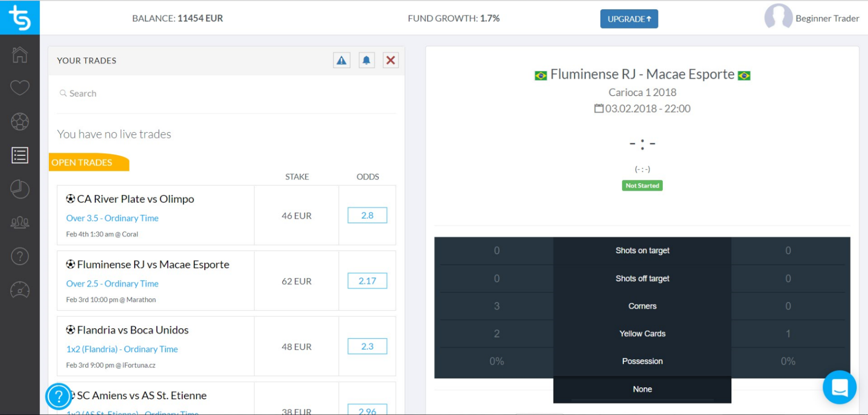868x415 pixels.
Task: Click the Brazil flag after Macae Esporte
Action: pos(744,75)
